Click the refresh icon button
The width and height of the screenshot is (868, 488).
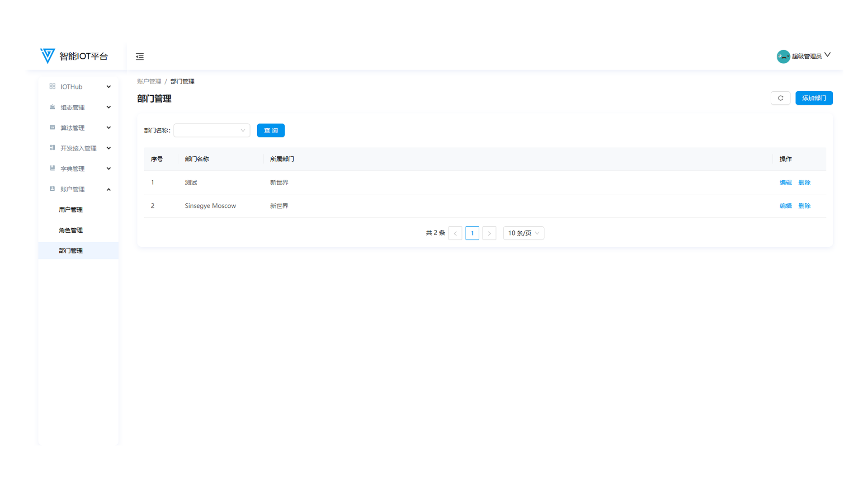(780, 98)
